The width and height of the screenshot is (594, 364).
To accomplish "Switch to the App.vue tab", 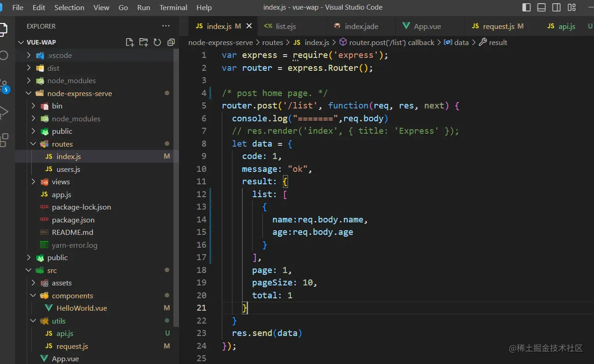I will (427, 26).
